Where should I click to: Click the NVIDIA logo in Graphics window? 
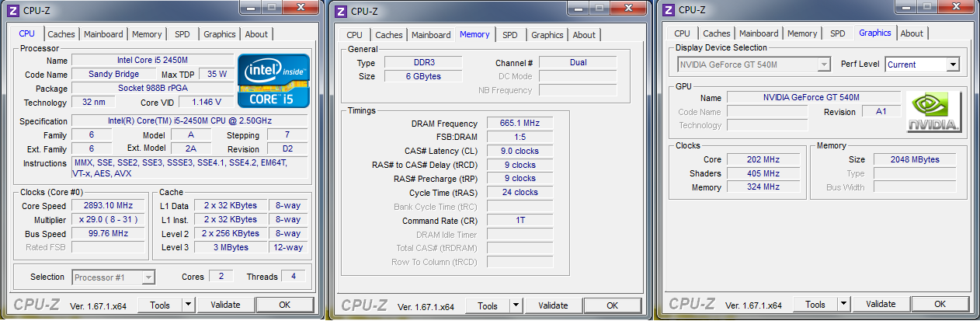933,112
